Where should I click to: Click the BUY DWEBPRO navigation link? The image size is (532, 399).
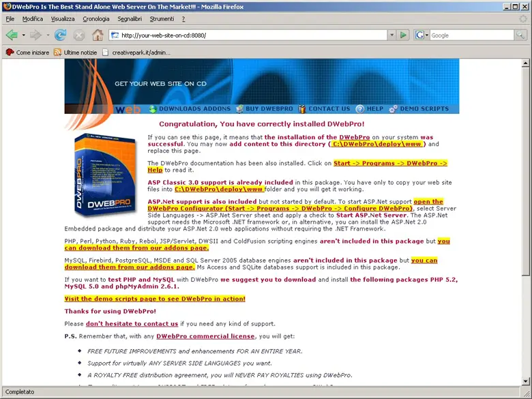coord(269,109)
